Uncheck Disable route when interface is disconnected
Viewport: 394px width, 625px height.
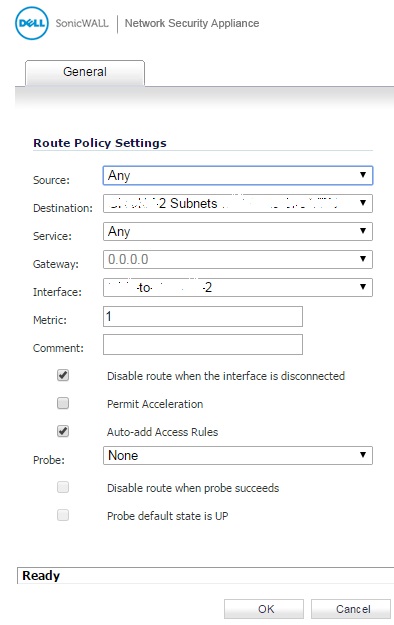coord(63,375)
